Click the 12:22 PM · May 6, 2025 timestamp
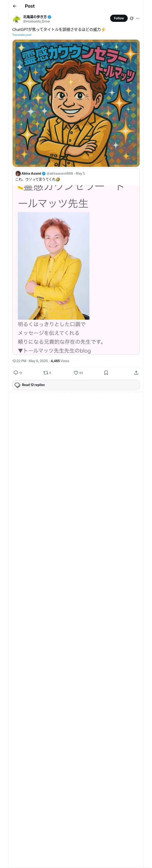Image resolution: width=152 pixels, height=868 pixels. [x=30, y=361]
